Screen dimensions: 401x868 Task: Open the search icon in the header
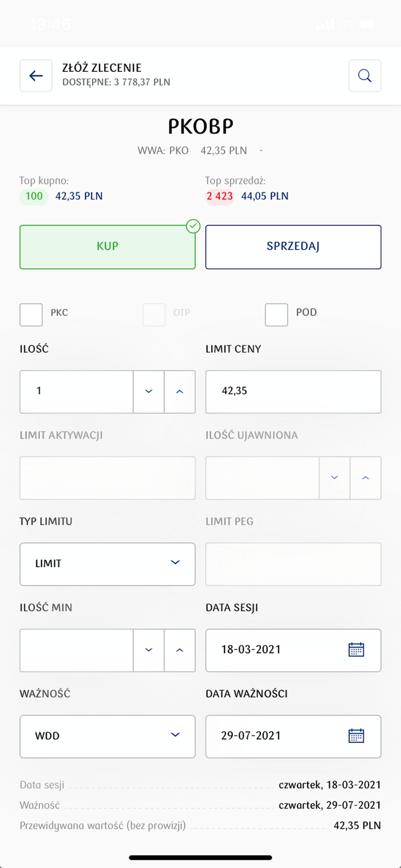[x=365, y=76]
